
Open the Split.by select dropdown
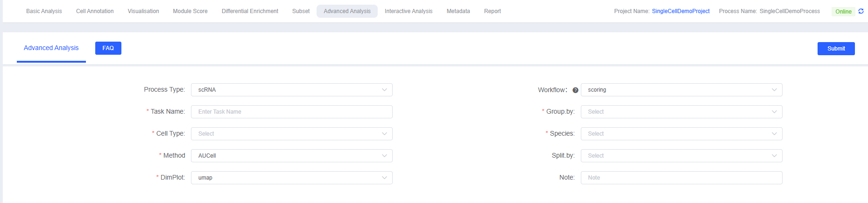coord(681,156)
